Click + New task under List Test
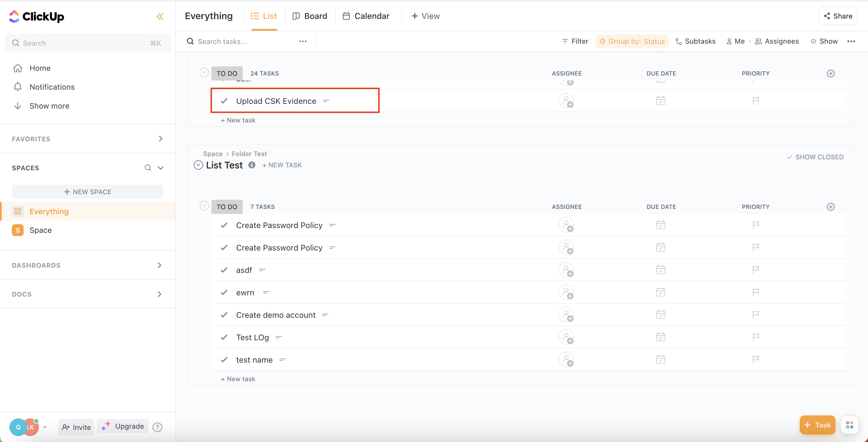 (x=238, y=379)
